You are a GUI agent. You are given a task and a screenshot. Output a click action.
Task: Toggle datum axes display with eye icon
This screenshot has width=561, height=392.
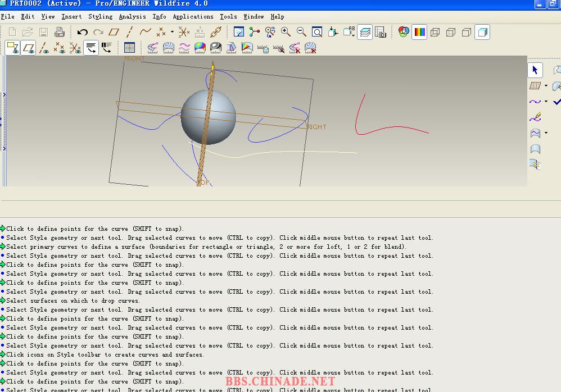tap(44, 48)
